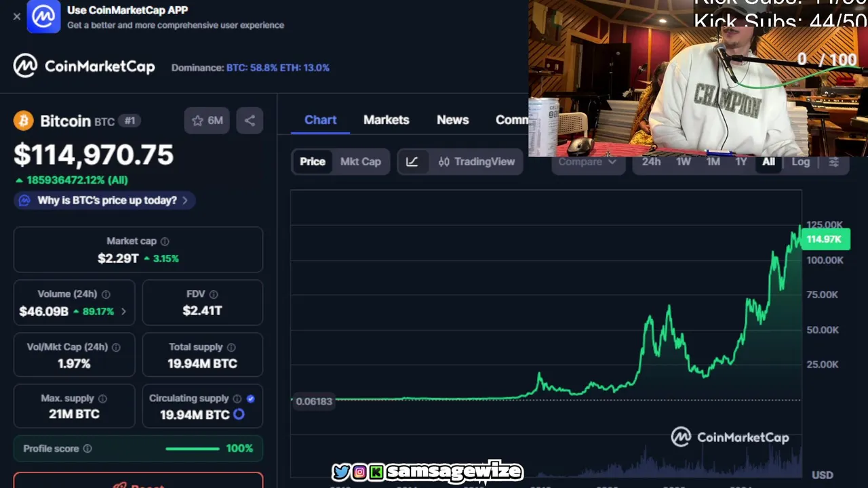This screenshot has height=488, width=868.
Task: Open the Markets tab
Action: (387, 120)
